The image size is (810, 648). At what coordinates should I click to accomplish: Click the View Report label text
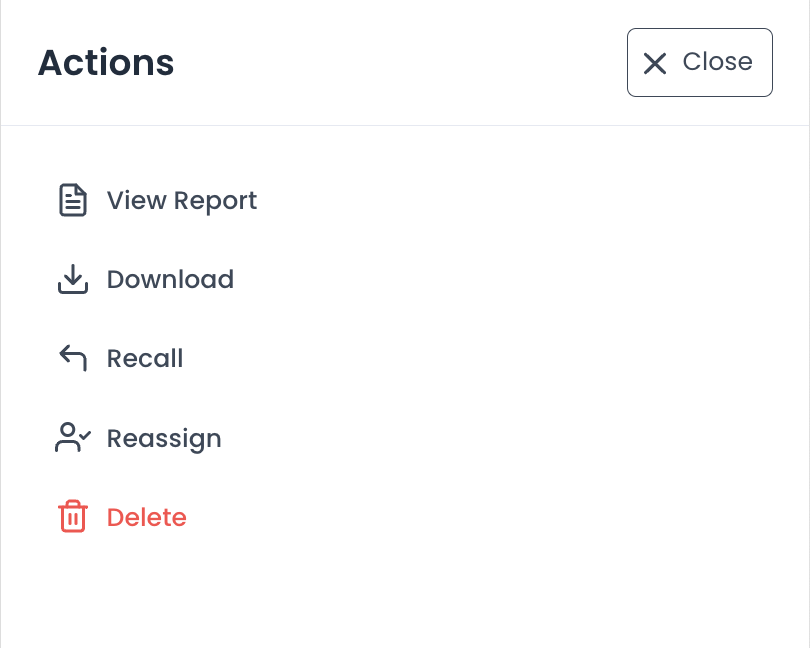click(x=182, y=200)
